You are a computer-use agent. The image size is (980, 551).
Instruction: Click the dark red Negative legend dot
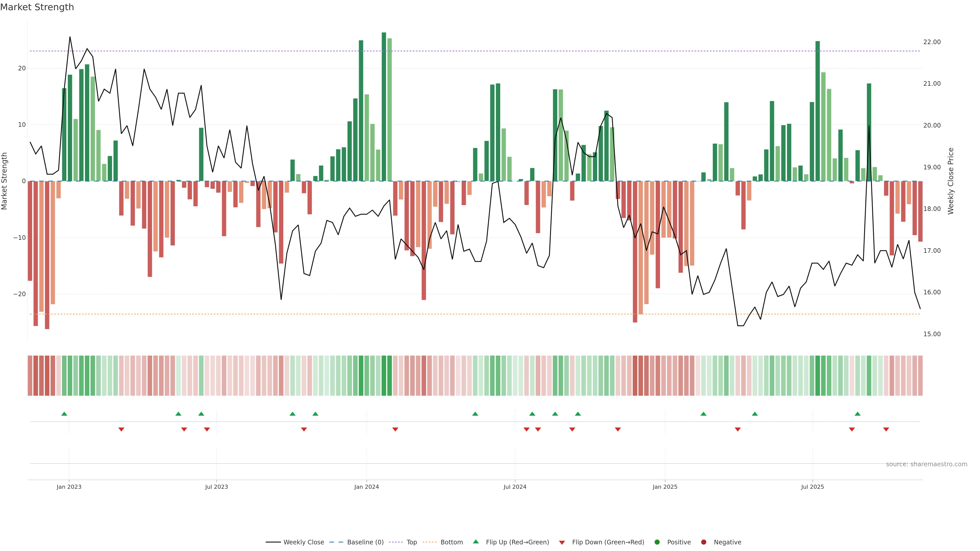point(703,542)
